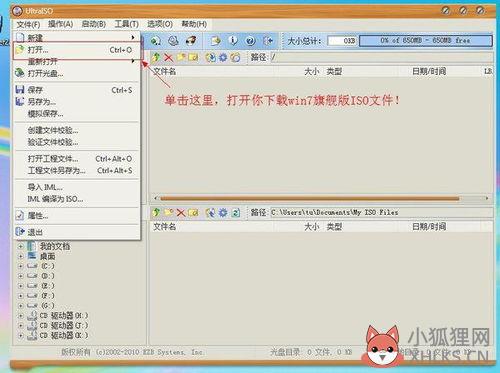Select 另存为... menu entry
The height and width of the screenshot is (373, 500).
point(77,102)
